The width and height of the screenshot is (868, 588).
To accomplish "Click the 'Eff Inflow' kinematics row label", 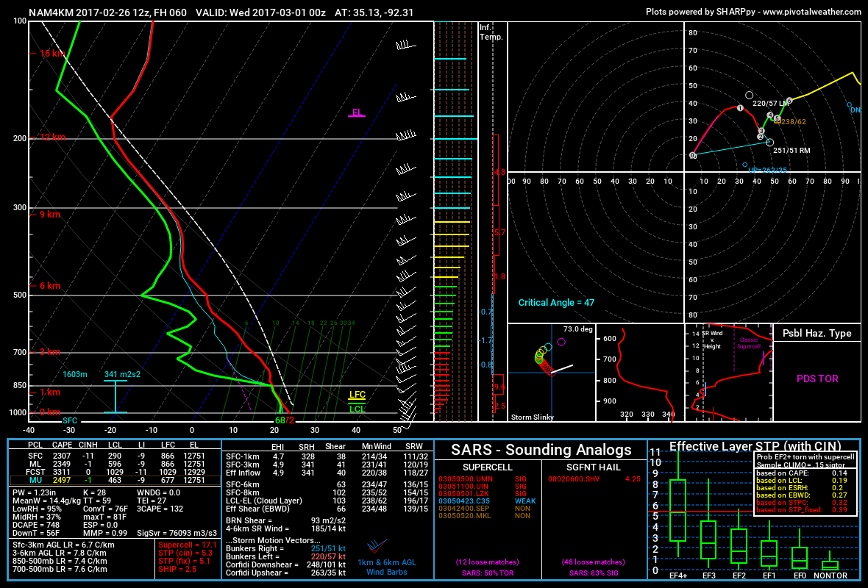I will click(243, 473).
